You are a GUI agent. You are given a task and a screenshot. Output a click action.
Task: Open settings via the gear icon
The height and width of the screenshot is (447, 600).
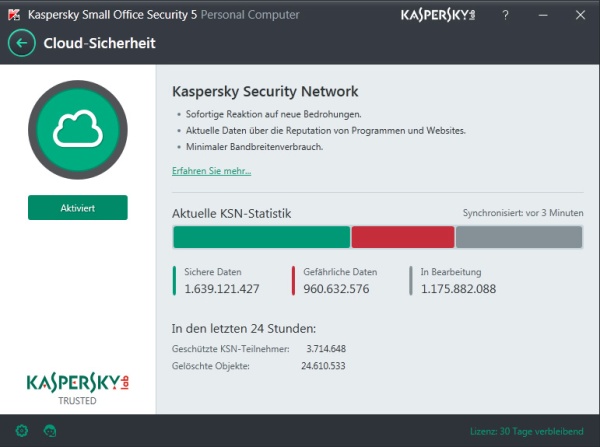pos(22,431)
